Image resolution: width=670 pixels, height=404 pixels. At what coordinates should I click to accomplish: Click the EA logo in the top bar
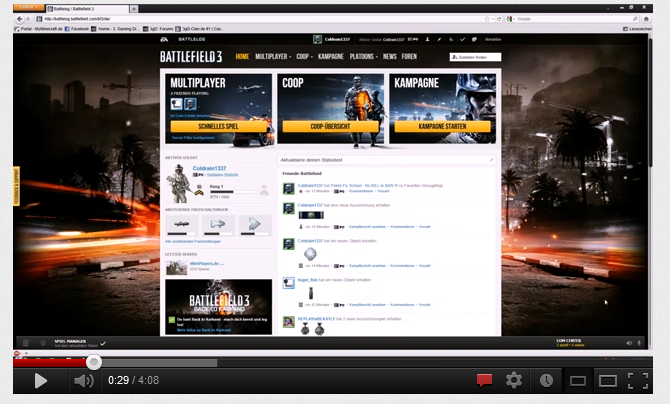(x=164, y=39)
